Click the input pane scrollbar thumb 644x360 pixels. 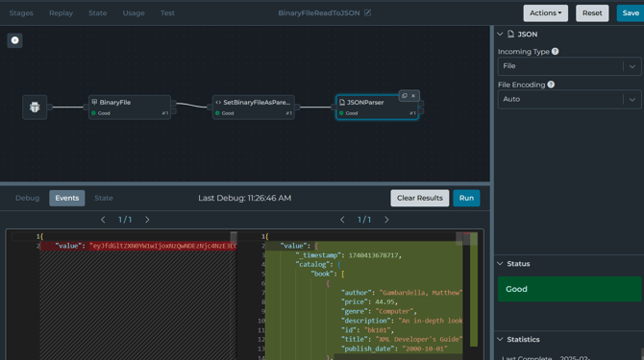coord(234,237)
